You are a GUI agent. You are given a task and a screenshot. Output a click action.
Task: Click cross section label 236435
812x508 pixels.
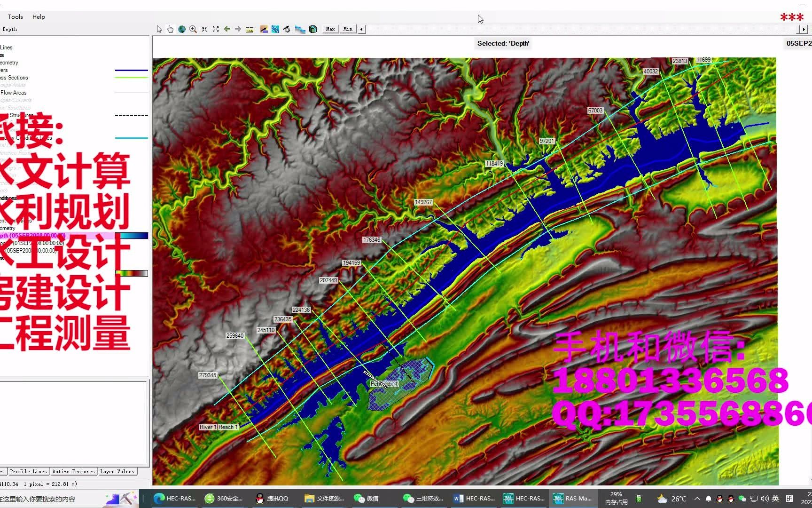pyautogui.click(x=283, y=319)
